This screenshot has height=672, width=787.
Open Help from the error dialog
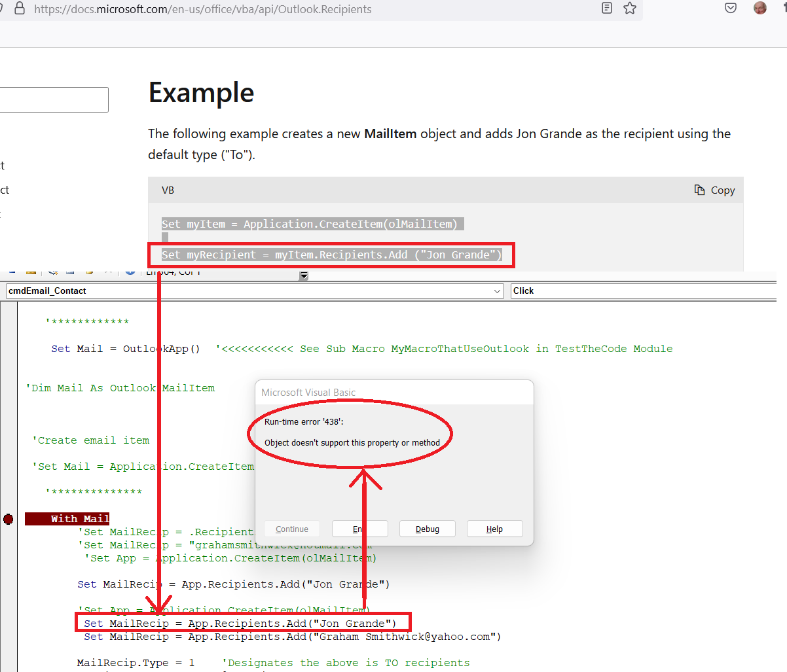[x=495, y=529]
